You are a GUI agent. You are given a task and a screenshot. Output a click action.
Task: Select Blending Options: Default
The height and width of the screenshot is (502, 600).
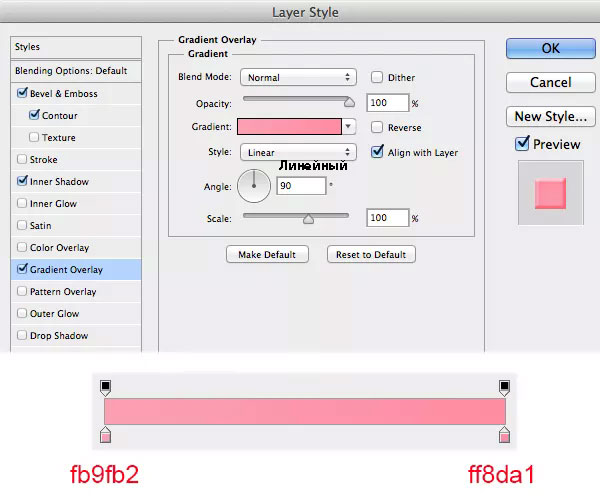[76, 71]
